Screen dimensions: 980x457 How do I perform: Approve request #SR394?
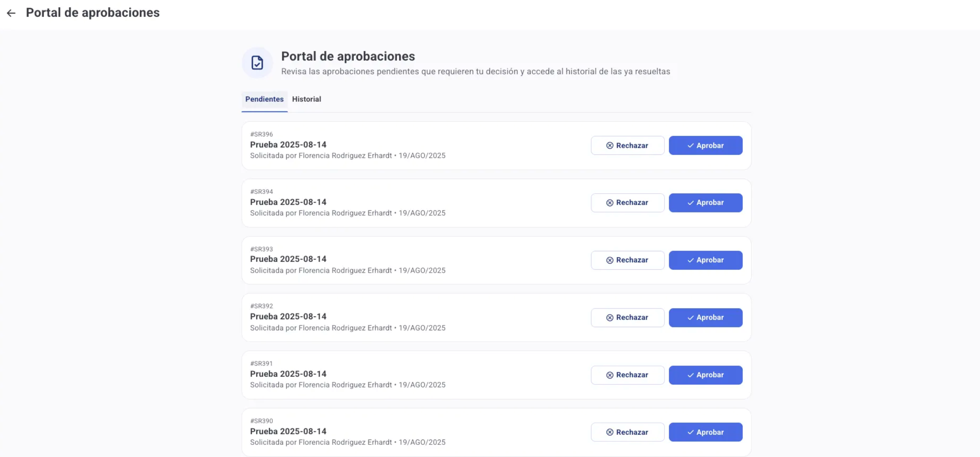pyautogui.click(x=705, y=203)
